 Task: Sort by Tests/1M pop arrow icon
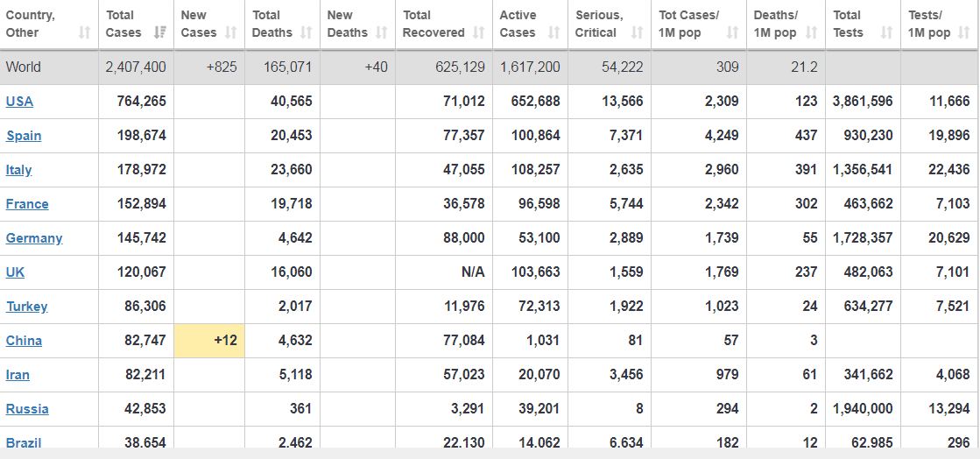pos(964,32)
